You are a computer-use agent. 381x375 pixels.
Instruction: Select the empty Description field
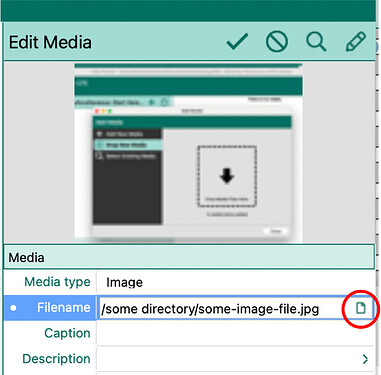click(x=228, y=359)
